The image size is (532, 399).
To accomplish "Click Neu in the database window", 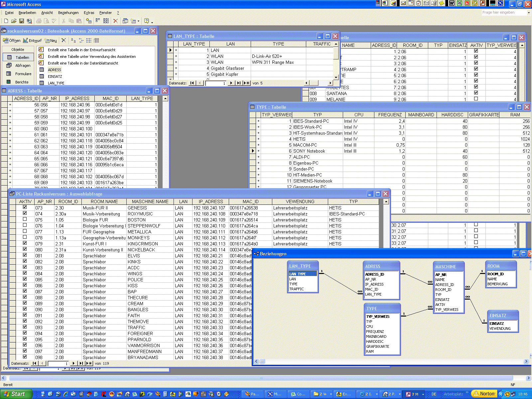I will click(x=51, y=41).
